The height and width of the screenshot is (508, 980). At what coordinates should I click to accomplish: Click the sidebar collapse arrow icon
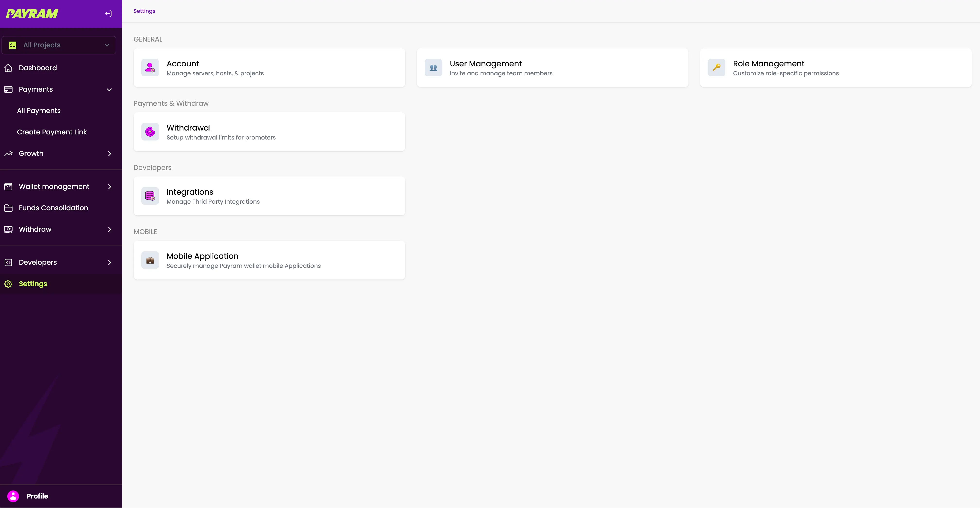click(x=108, y=14)
